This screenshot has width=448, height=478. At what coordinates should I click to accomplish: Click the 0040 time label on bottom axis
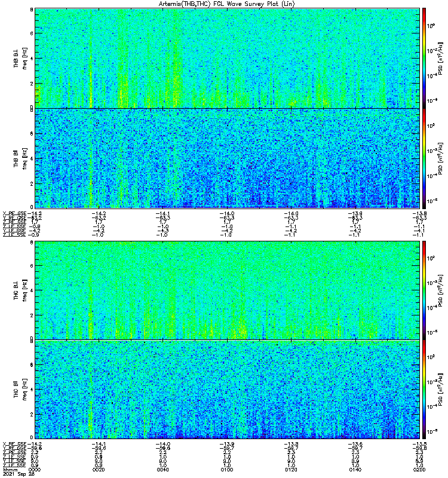click(x=162, y=470)
